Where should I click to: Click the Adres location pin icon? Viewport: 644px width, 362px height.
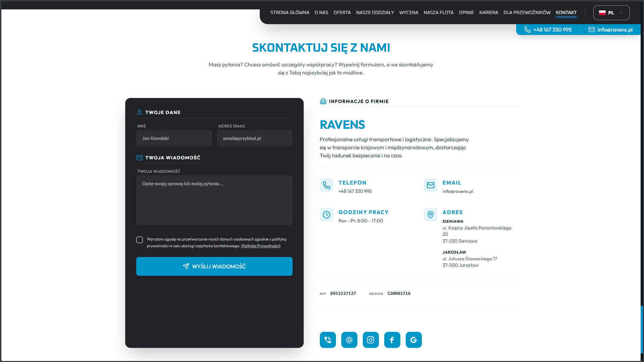click(430, 215)
